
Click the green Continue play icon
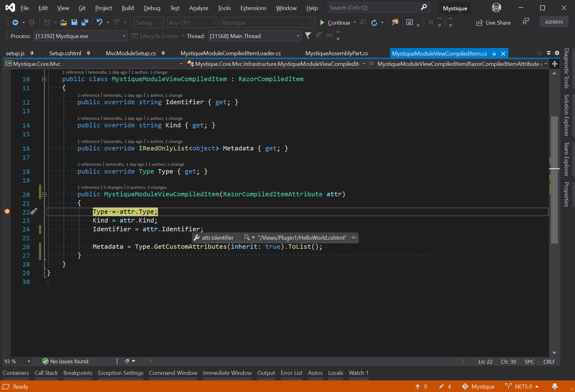pos(322,22)
